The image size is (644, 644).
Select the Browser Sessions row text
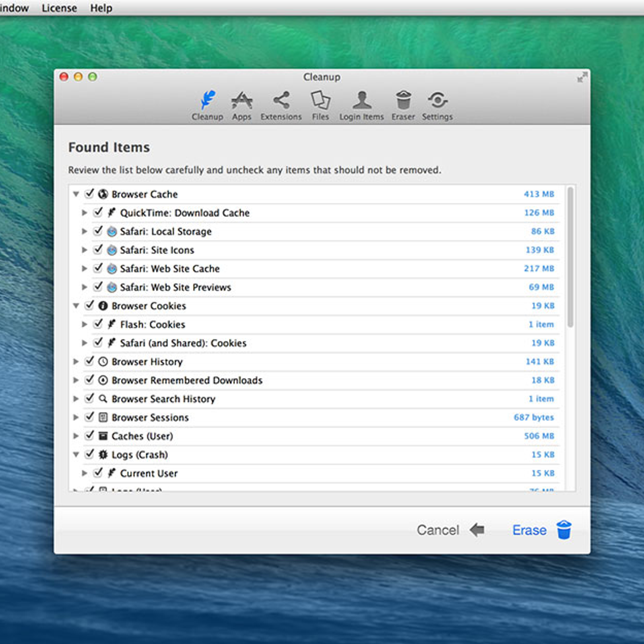point(150,417)
